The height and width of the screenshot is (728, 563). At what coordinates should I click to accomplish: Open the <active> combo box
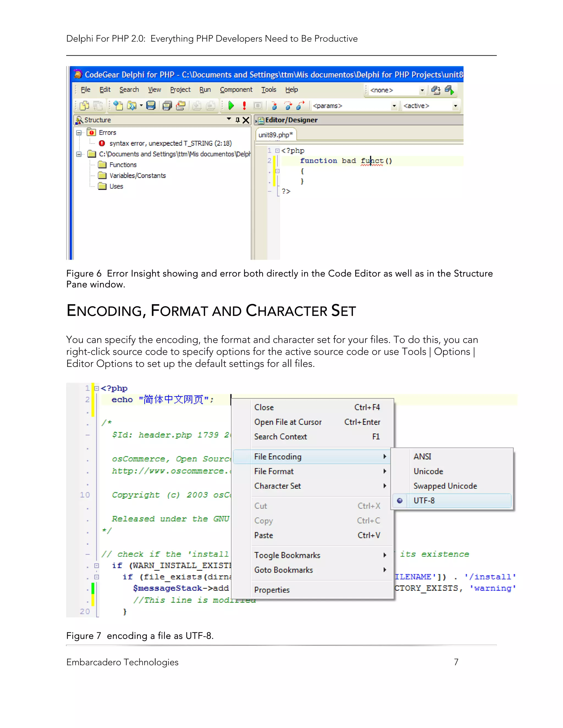click(x=455, y=106)
